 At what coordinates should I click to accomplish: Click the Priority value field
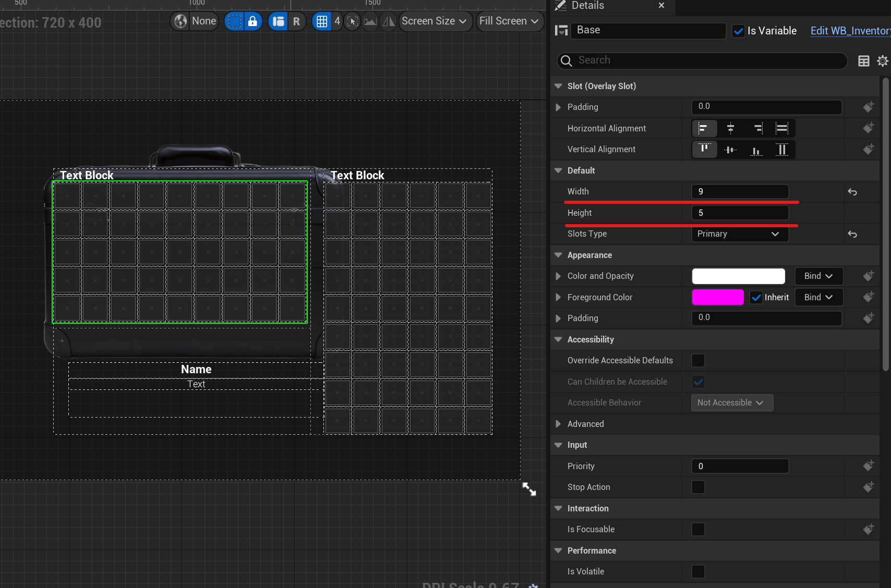pyautogui.click(x=740, y=466)
